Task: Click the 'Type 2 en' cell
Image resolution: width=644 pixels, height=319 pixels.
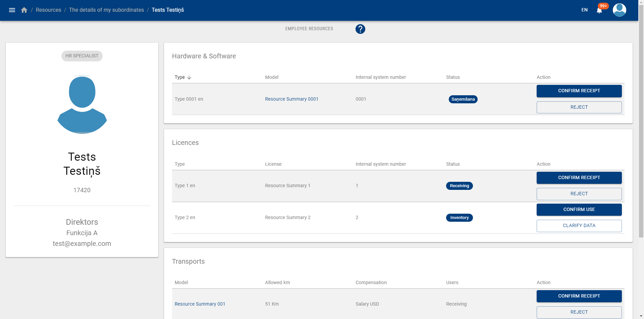Action: click(185, 218)
